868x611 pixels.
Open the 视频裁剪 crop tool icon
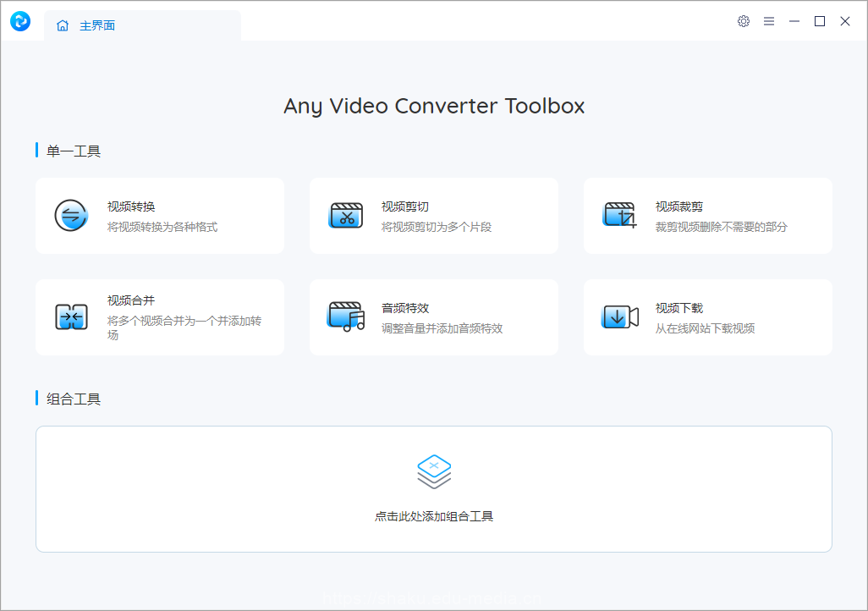tap(620, 215)
